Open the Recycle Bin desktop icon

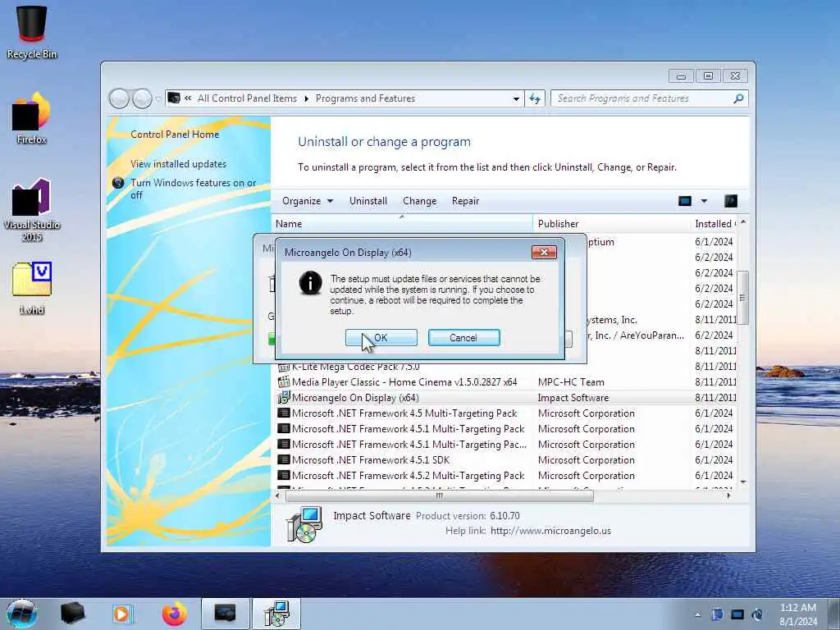[x=32, y=32]
